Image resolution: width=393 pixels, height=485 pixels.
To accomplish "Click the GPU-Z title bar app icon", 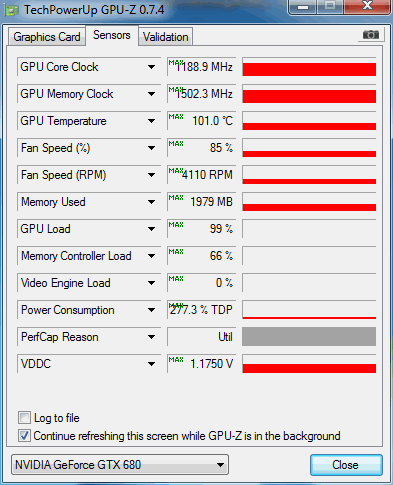I will [12, 11].
